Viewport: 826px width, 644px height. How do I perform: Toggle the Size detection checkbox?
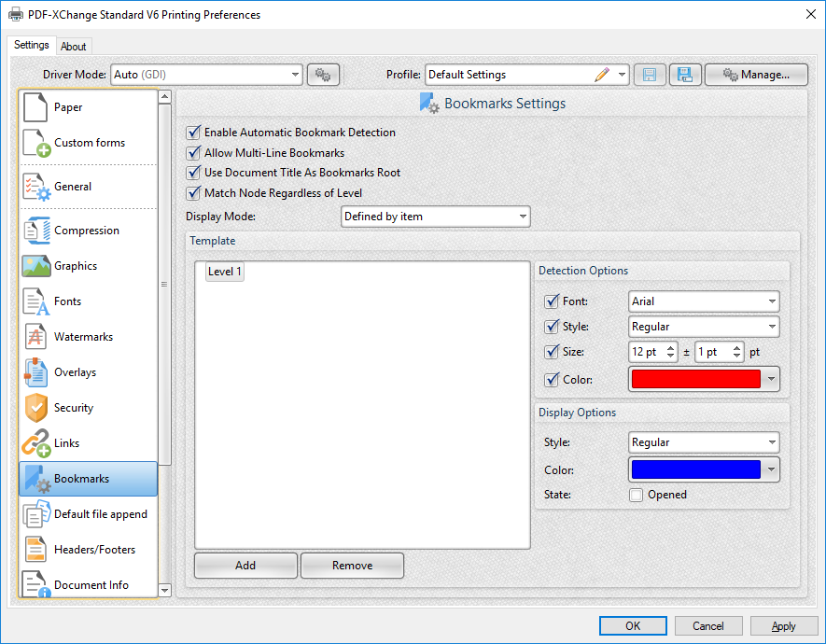552,352
